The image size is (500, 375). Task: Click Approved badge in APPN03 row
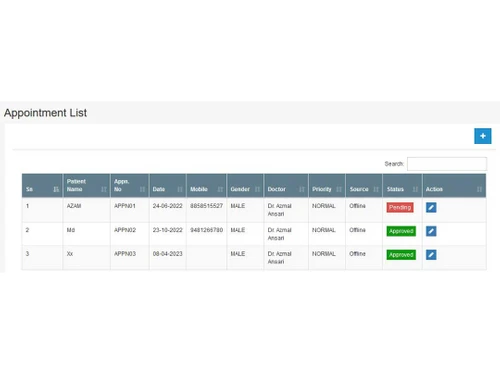[x=401, y=255]
